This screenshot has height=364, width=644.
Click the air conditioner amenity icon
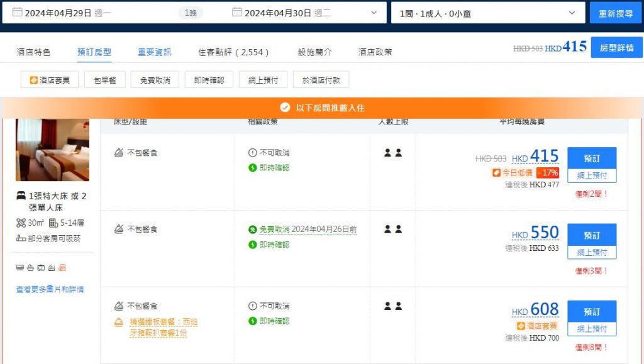20,268
